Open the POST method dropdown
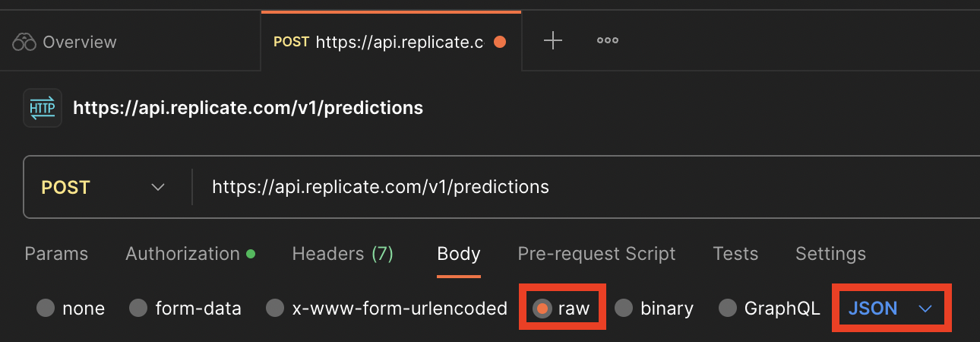The width and height of the screenshot is (980, 342). point(103,187)
